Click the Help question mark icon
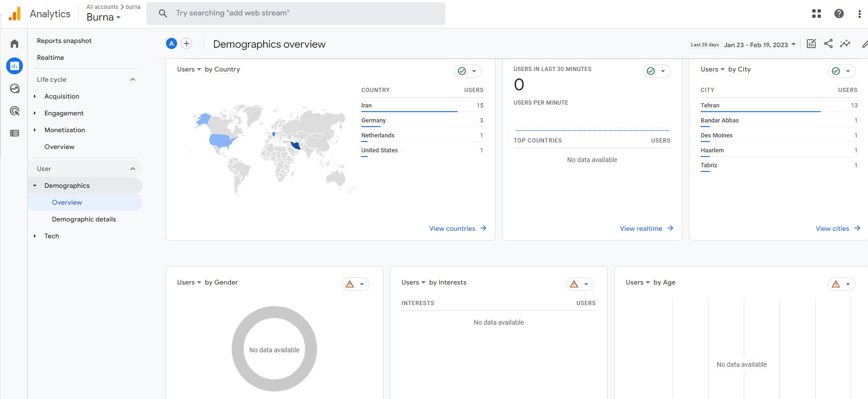This screenshot has height=399, width=868. pyautogui.click(x=839, y=14)
